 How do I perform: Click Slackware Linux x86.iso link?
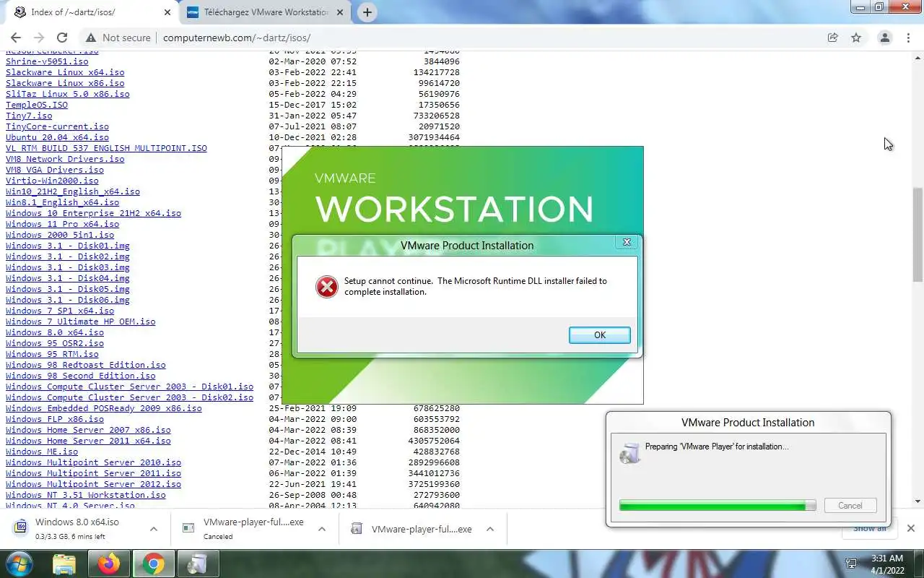(65, 83)
